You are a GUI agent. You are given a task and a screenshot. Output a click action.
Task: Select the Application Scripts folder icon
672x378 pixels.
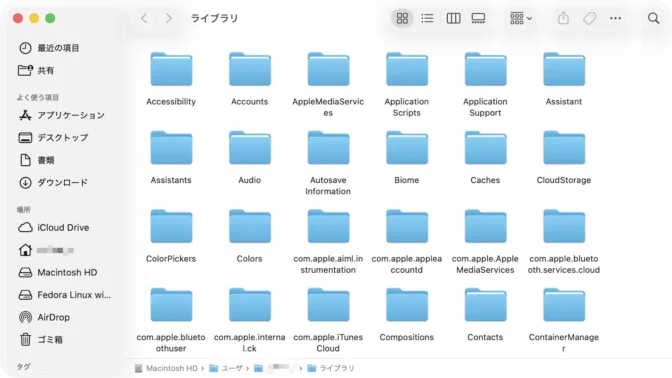(407, 69)
